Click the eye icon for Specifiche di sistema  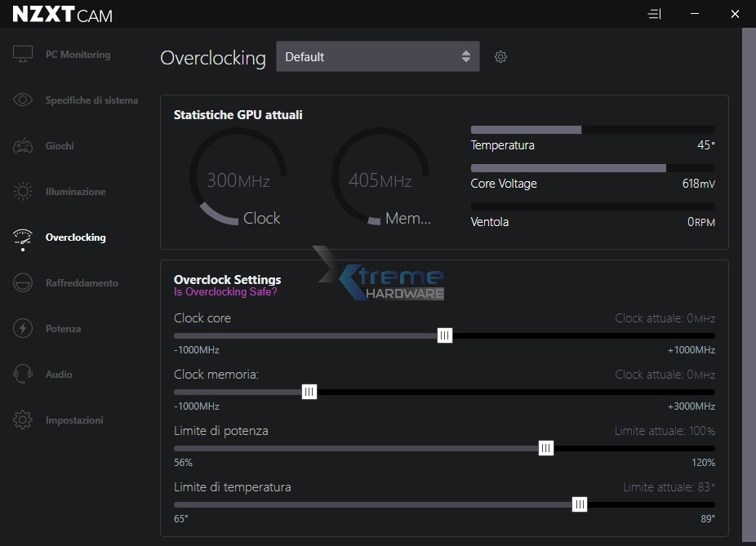tap(23, 100)
